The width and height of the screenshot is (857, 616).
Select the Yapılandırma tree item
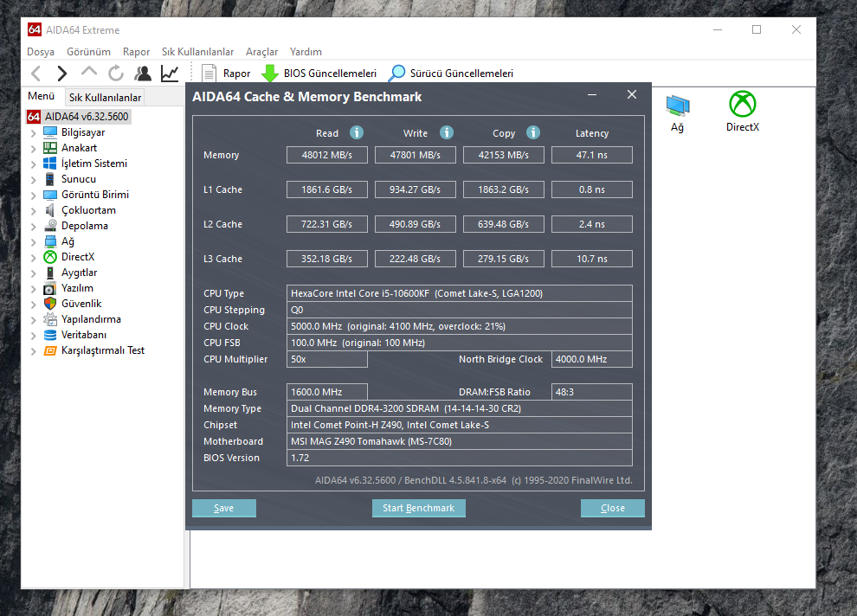click(x=91, y=319)
